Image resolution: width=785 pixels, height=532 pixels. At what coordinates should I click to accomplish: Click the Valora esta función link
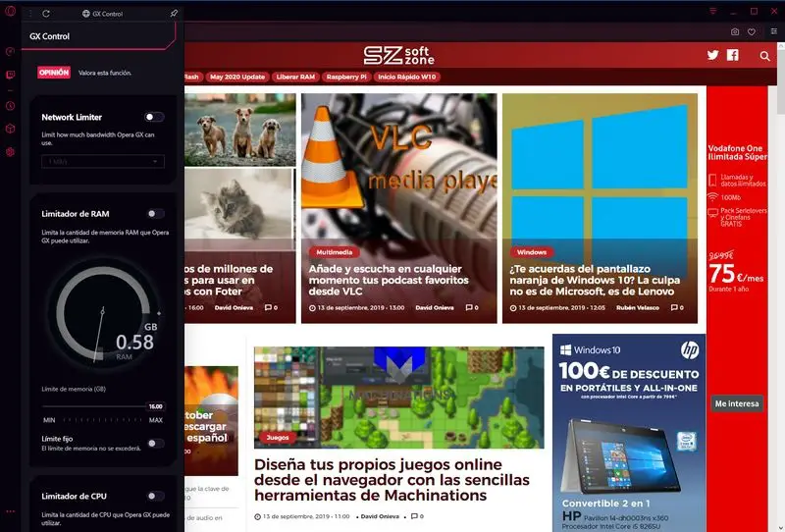[105, 73]
